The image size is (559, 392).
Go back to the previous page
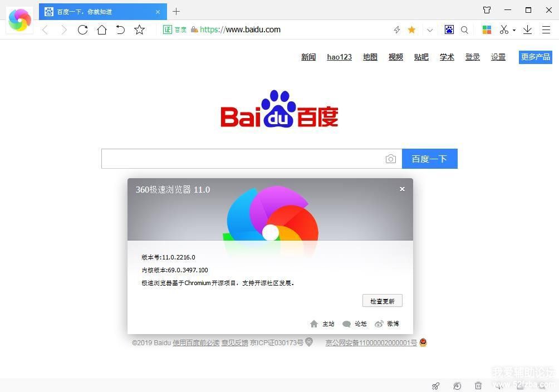(45, 30)
